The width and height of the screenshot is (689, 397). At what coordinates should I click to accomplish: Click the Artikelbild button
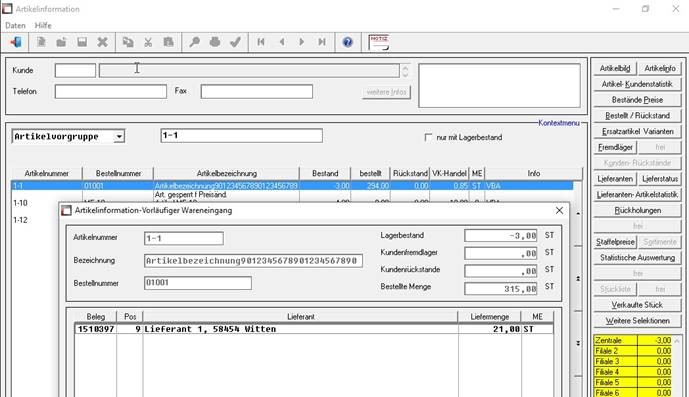click(x=615, y=68)
